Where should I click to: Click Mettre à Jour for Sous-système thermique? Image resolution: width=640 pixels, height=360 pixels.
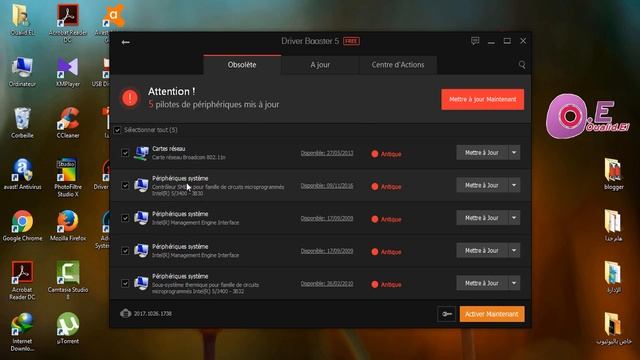click(482, 283)
